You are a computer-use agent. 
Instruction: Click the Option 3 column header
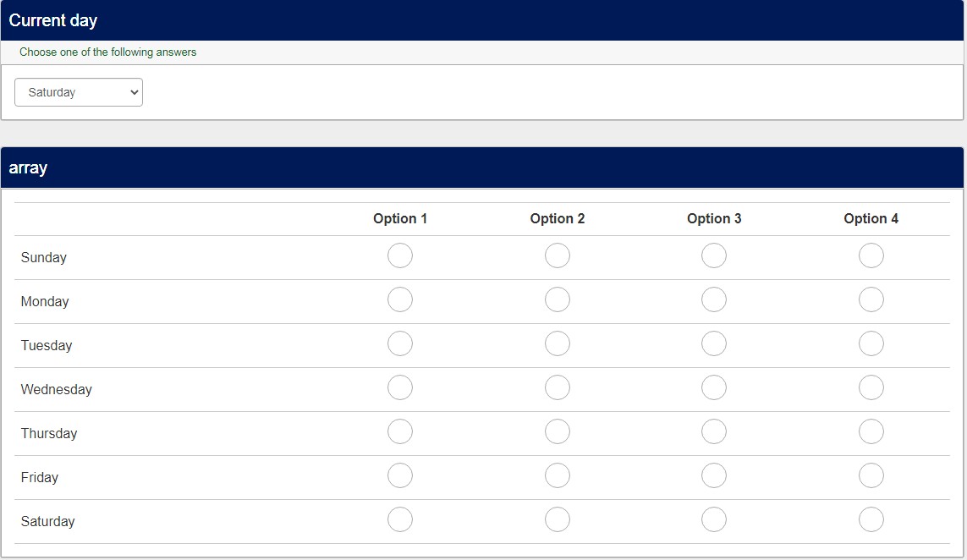714,218
